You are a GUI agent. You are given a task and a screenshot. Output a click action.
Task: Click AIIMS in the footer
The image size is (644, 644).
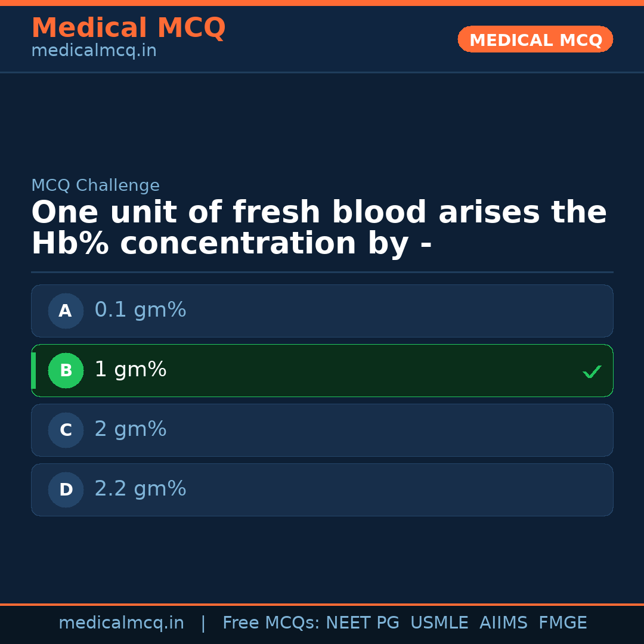pyautogui.click(x=503, y=623)
